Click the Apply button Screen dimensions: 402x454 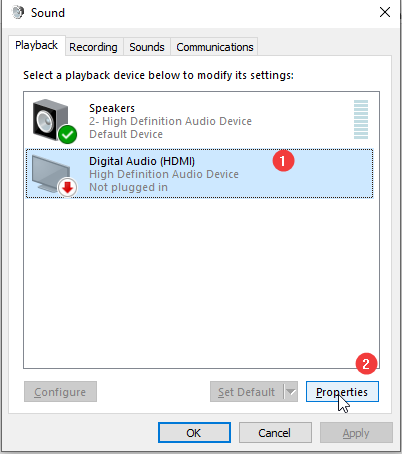(356, 433)
